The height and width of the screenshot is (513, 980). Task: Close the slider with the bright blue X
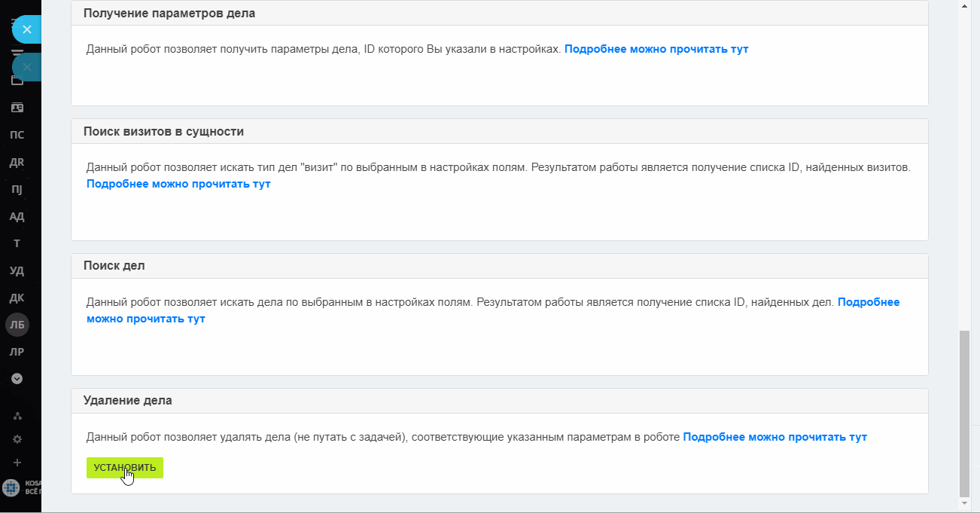(x=26, y=29)
